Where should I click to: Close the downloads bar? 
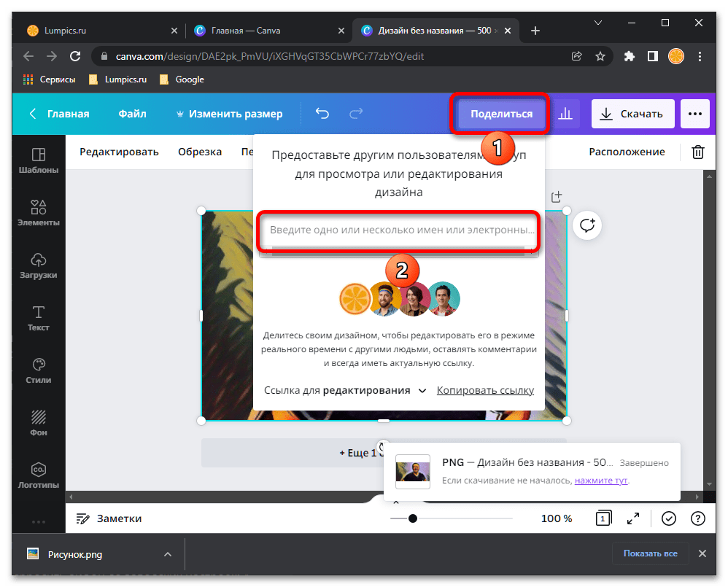702,553
